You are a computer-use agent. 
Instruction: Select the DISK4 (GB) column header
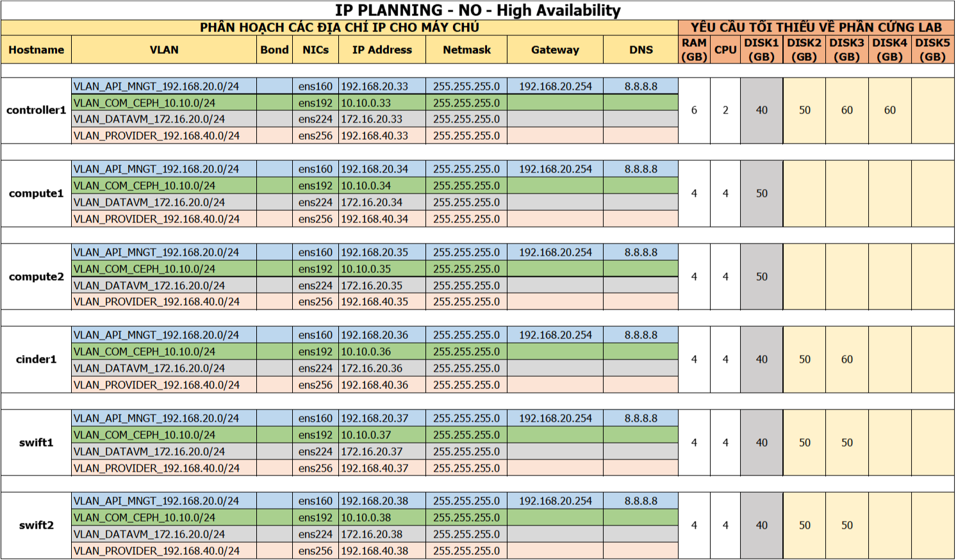click(x=890, y=50)
